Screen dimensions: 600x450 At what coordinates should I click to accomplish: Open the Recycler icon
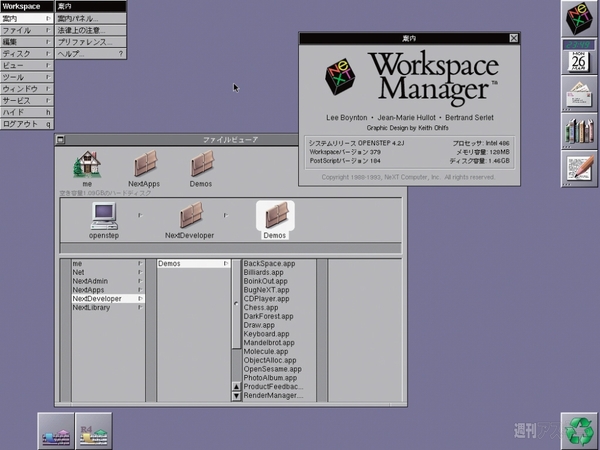click(580, 431)
